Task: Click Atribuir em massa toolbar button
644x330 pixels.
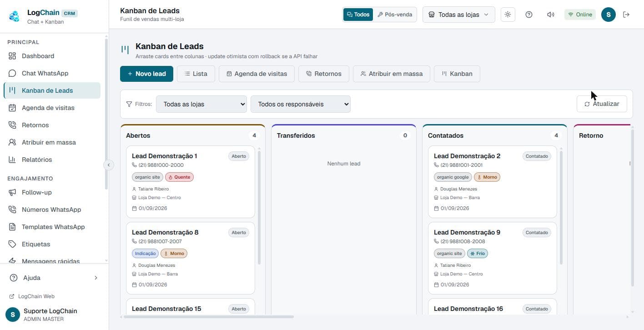Action: 392,74
